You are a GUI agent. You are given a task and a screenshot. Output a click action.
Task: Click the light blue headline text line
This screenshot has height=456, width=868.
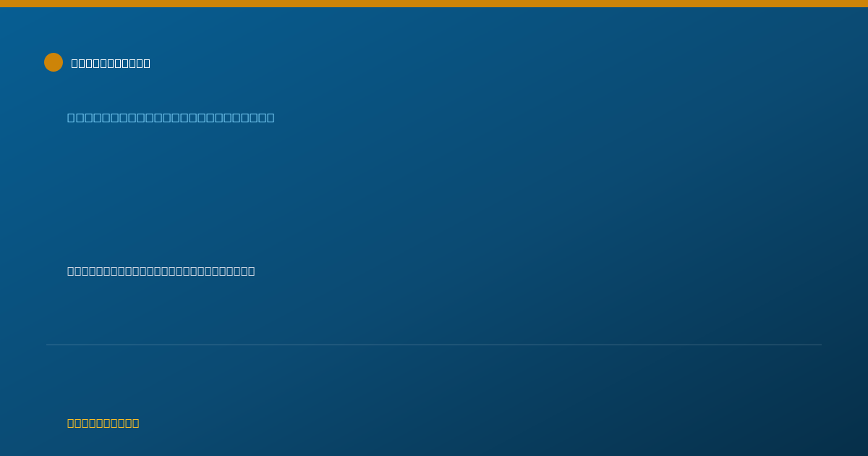click(171, 117)
